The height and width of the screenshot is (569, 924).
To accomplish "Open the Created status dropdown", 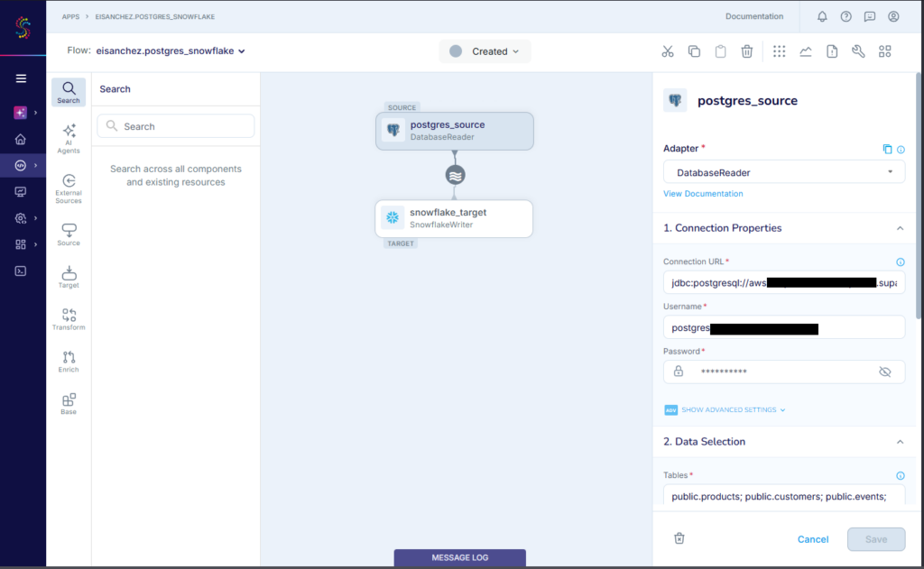I will (485, 51).
